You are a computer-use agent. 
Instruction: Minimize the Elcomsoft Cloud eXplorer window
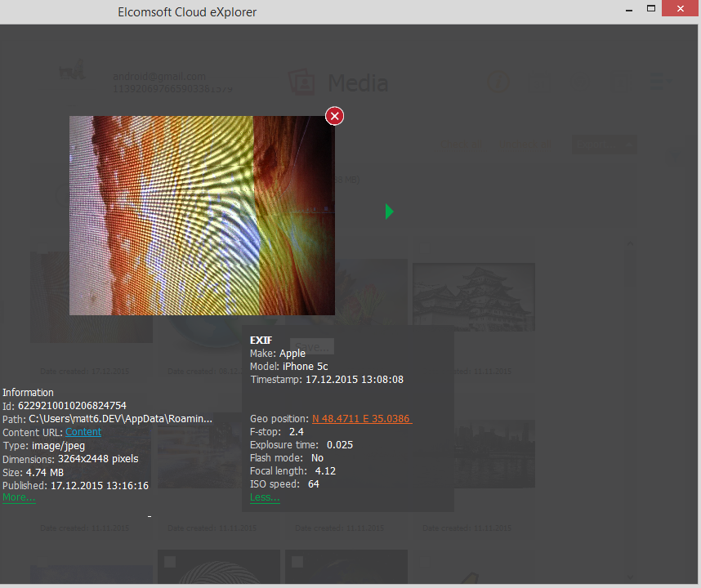(x=627, y=10)
